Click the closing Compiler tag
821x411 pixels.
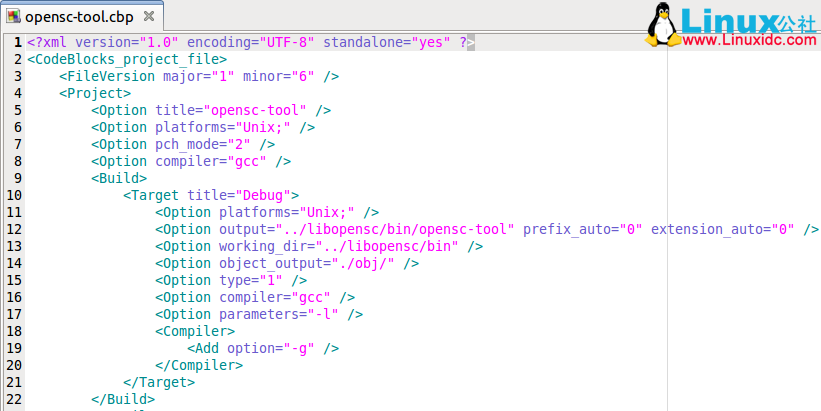coord(199,366)
